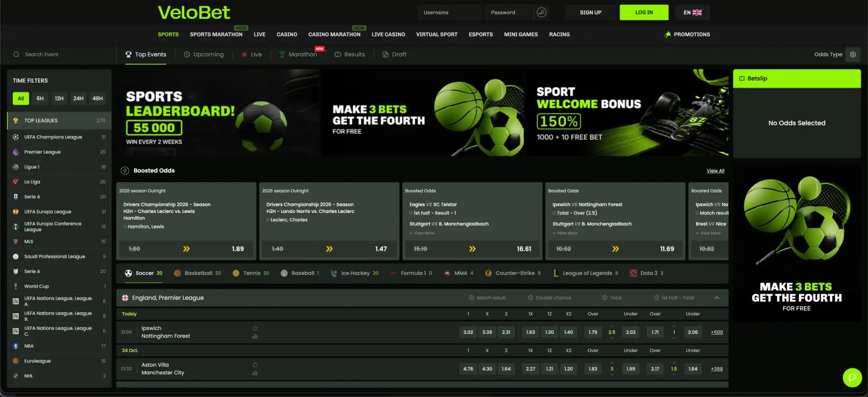Click the Promotions megaphone icon

pos(667,34)
